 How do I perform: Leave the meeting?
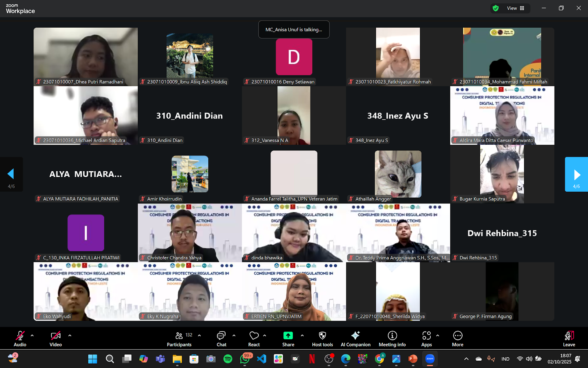[569, 339]
